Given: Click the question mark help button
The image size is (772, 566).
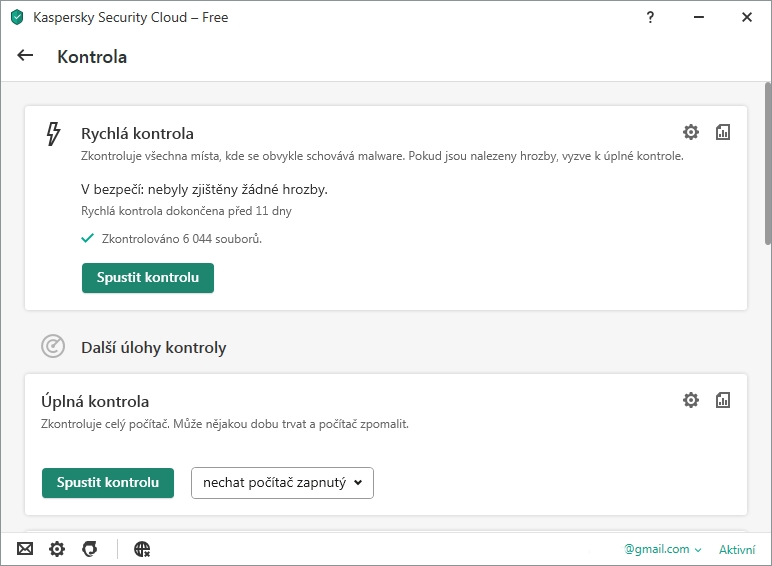Looking at the screenshot, I should (x=651, y=17).
